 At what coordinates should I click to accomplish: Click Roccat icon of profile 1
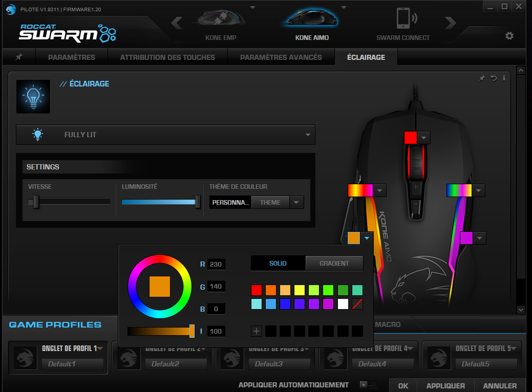[26, 357]
